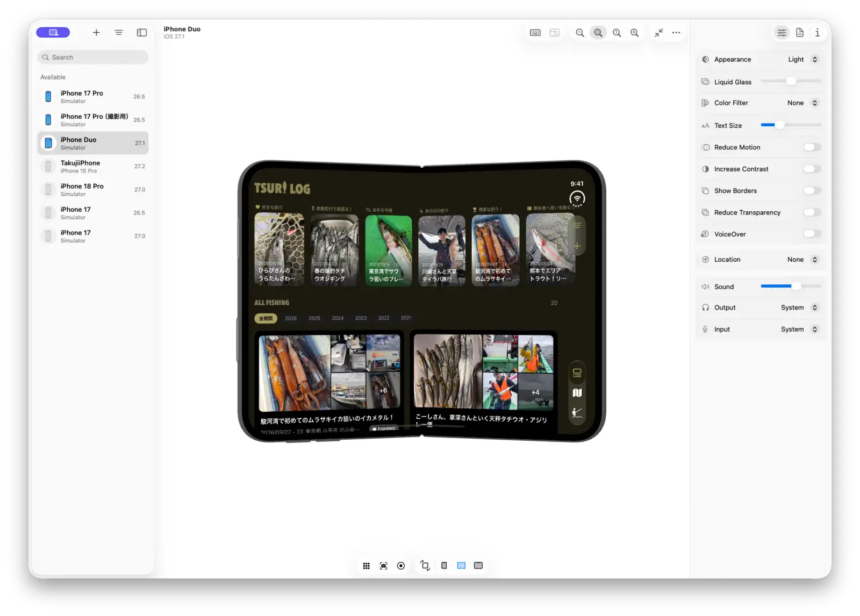860x616 pixels.
Task: Open the Color Filter dropdown
Action: coord(803,103)
